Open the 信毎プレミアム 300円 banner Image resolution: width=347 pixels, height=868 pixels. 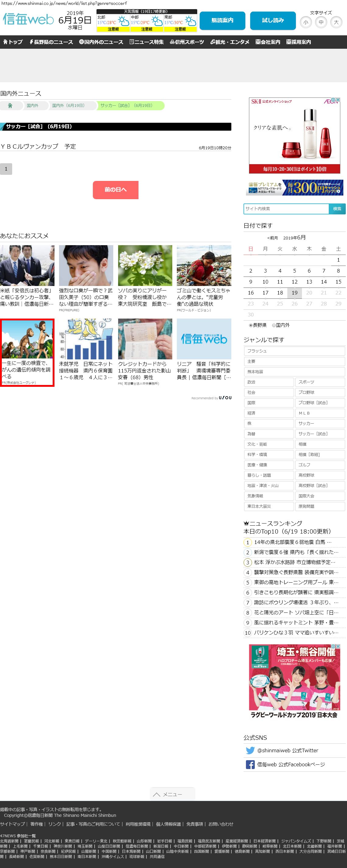(294, 188)
